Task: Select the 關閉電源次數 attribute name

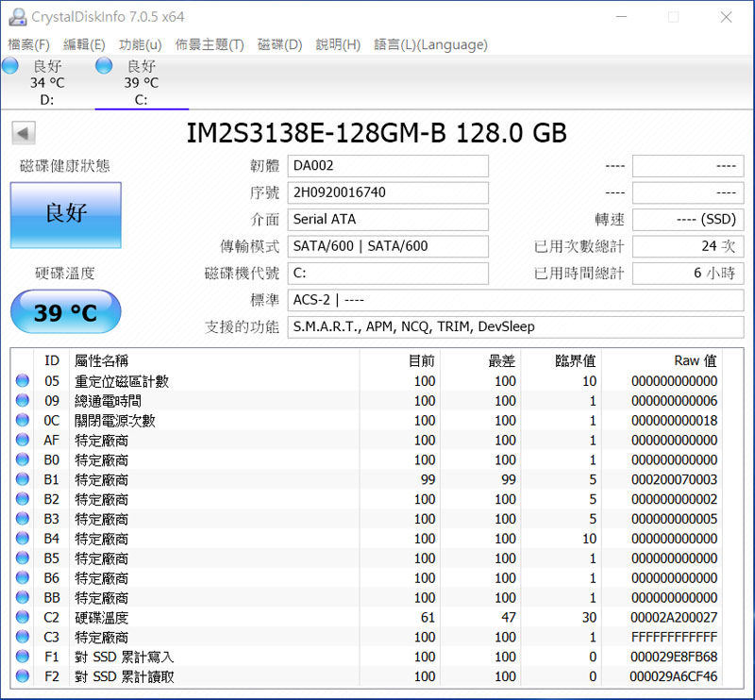Action: tap(115, 421)
